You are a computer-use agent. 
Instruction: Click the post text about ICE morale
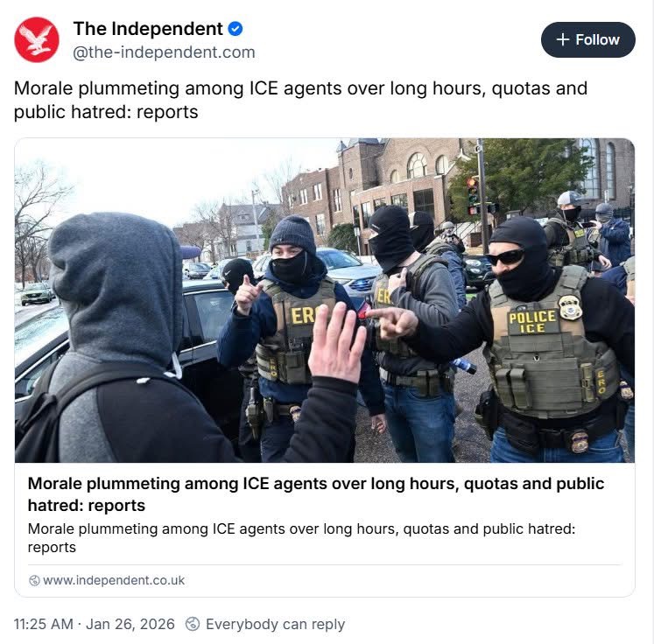300,100
